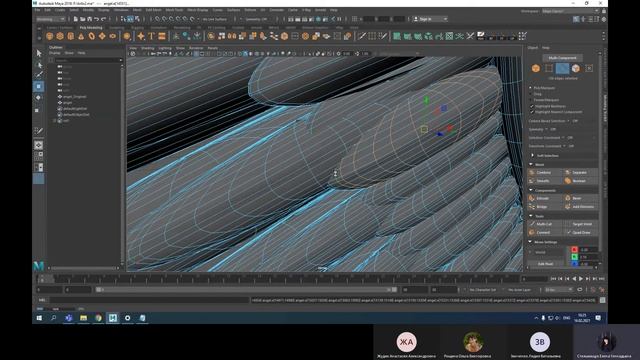Create a polygon cylinder from the shelf
The height and width of the screenshot is (360, 640).
pos(71,36)
